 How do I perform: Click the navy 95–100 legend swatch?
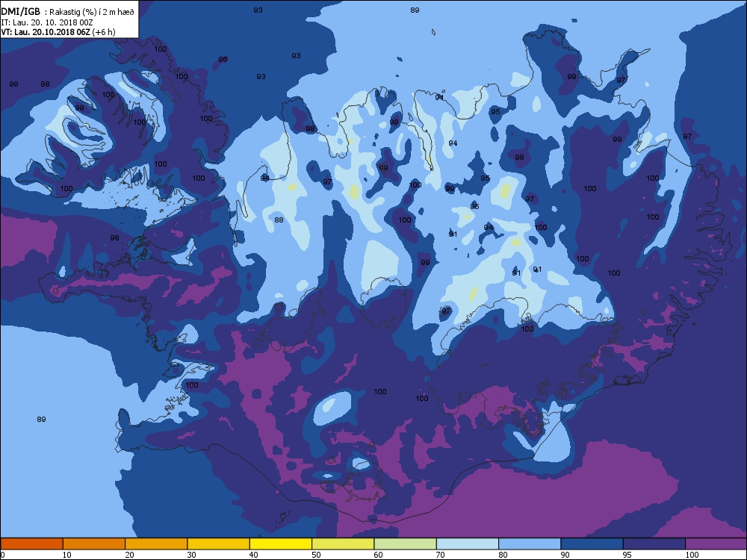pos(654,544)
